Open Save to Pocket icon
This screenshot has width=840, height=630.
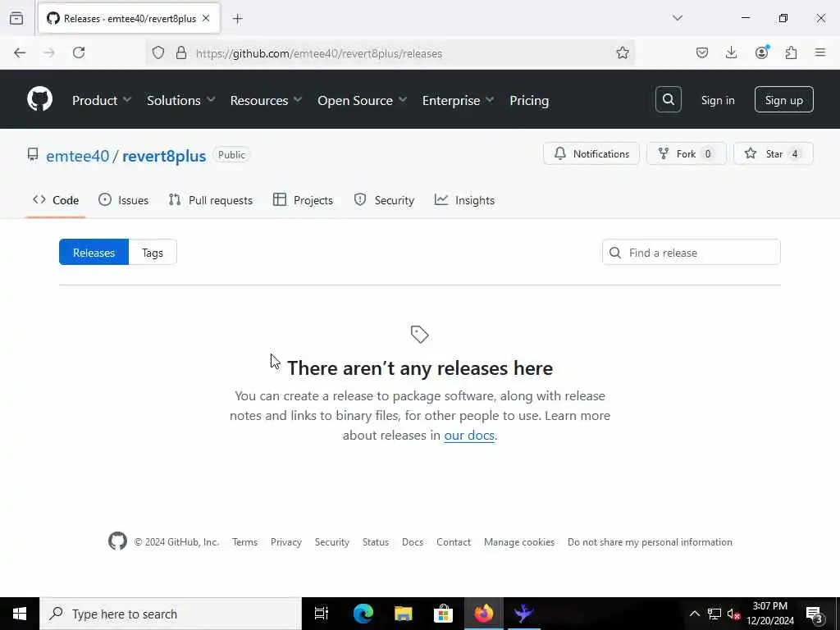point(702,52)
